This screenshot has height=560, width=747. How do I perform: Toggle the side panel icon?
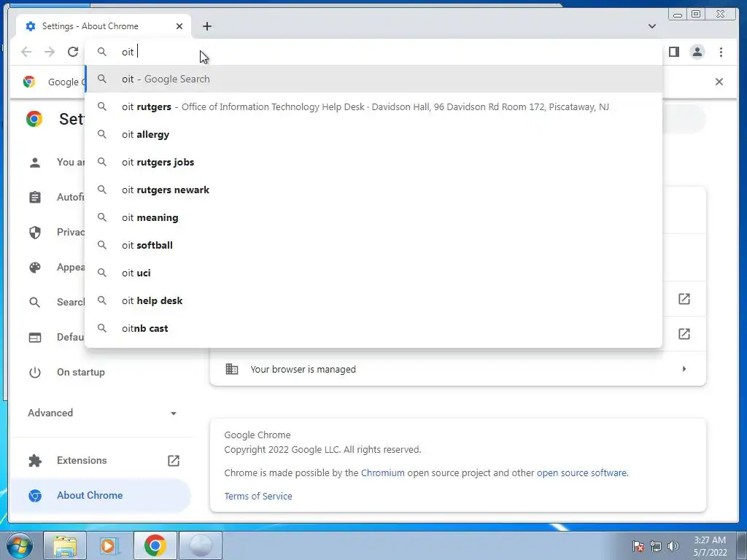[x=673, y=52]
